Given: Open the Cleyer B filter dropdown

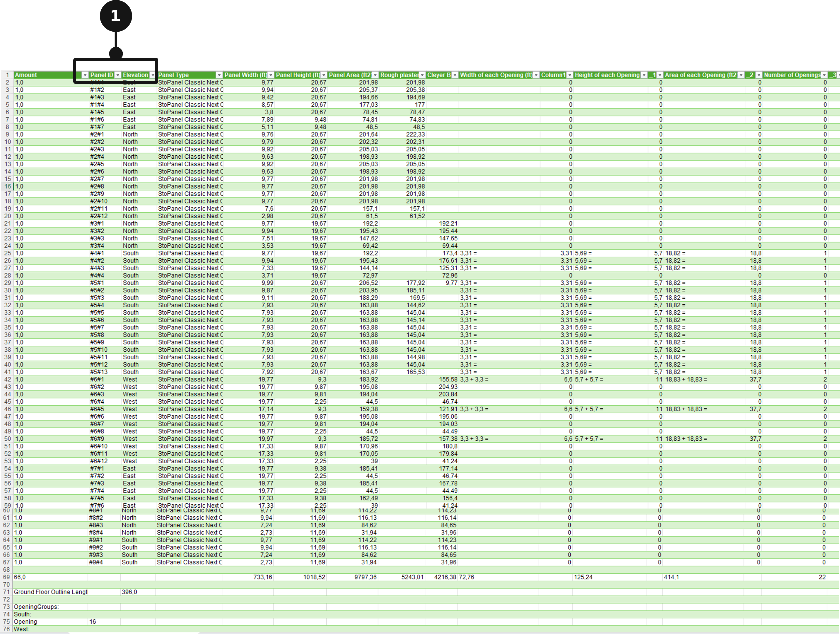Looking at the screenshot, I should pos(455,75).
